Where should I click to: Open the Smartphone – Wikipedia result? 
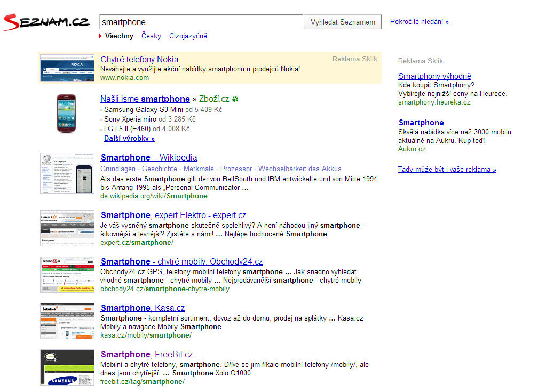click(149, 157)
